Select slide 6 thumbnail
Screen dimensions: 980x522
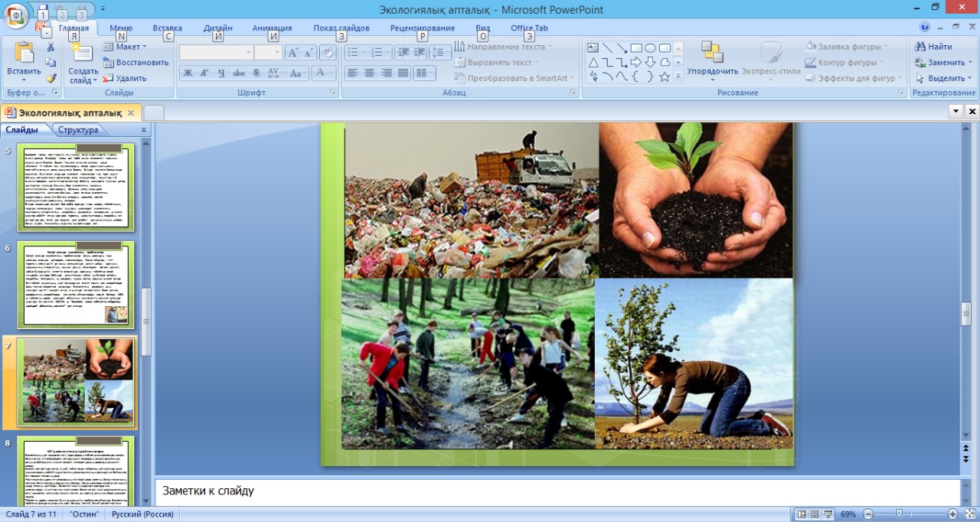pos(76,285)
